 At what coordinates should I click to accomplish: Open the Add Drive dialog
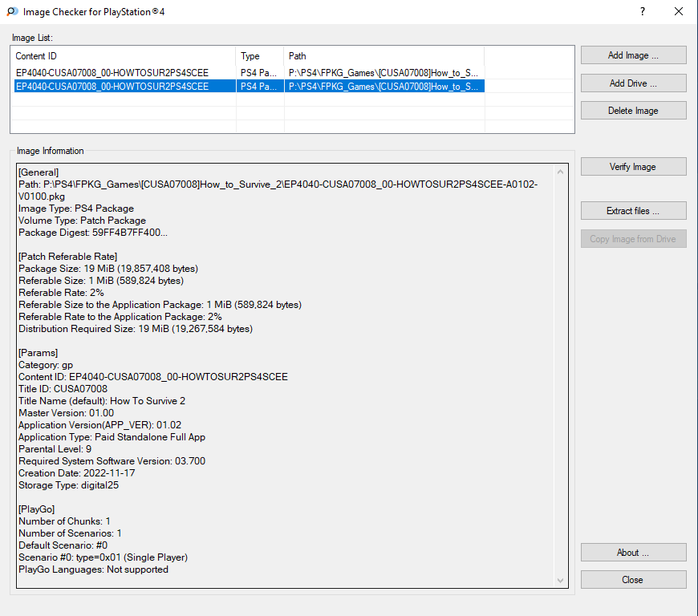click(x=633, y=83)
